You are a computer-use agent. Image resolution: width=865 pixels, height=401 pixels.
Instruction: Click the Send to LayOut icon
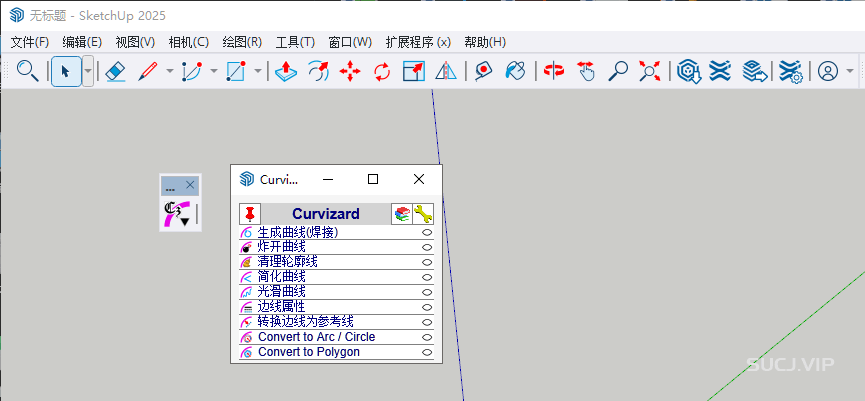tap(754, 71)
